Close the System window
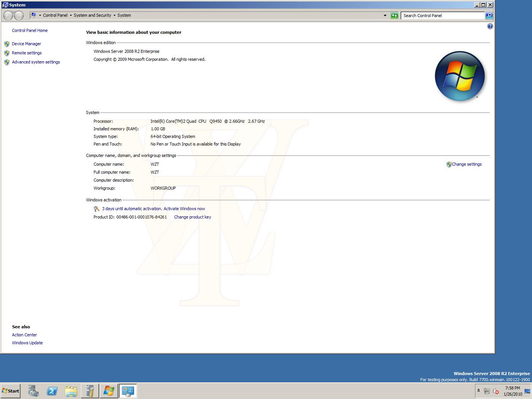This screenshot has width=532, height=399. coord(490,5)
